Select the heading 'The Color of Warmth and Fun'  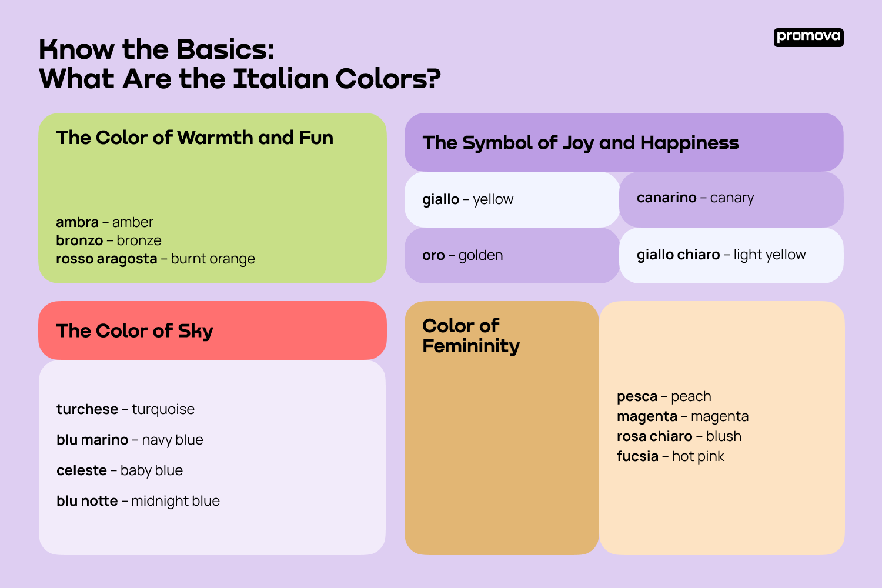[x=195, y=138]
